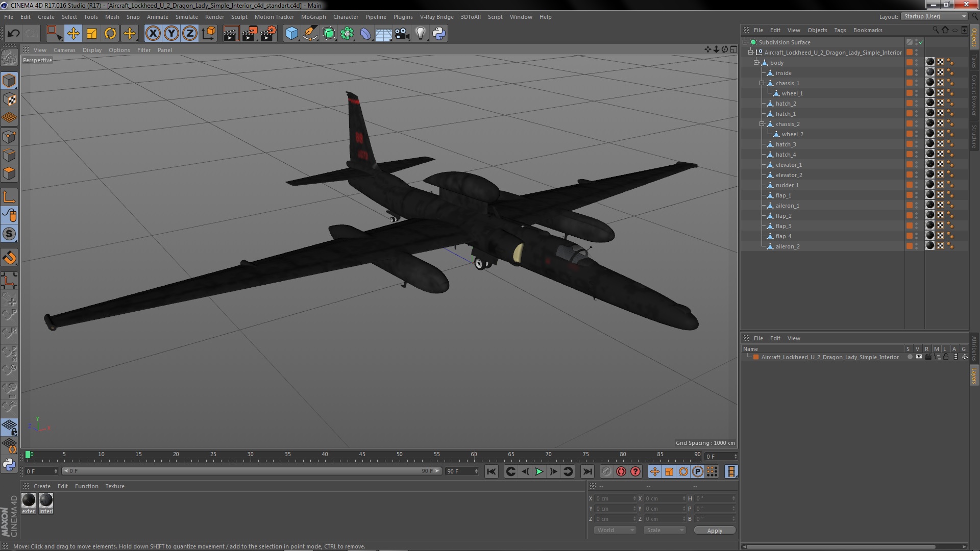The height and width of the screenshot is (551, 980).
Task: Expand layer entry in Layers manager
Action: coord(748,357)
